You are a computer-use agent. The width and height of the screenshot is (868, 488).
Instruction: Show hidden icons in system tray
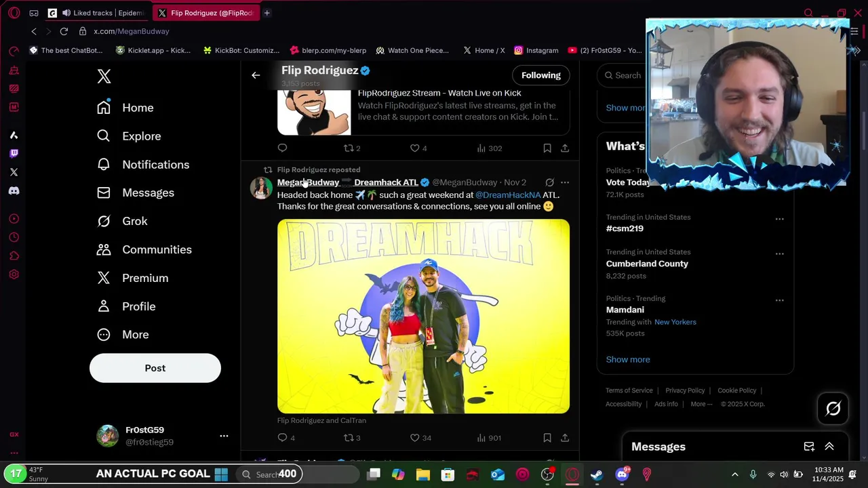tap(734, 474)
